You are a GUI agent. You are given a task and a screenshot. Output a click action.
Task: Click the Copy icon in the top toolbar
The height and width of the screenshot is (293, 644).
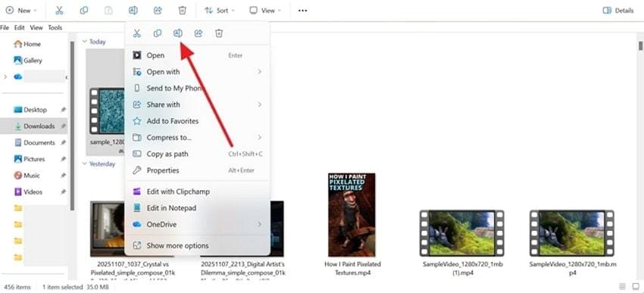point(84,11)
